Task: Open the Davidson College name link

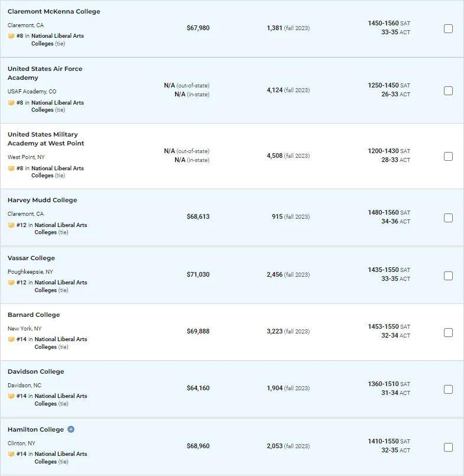Action: click(36, 371)
